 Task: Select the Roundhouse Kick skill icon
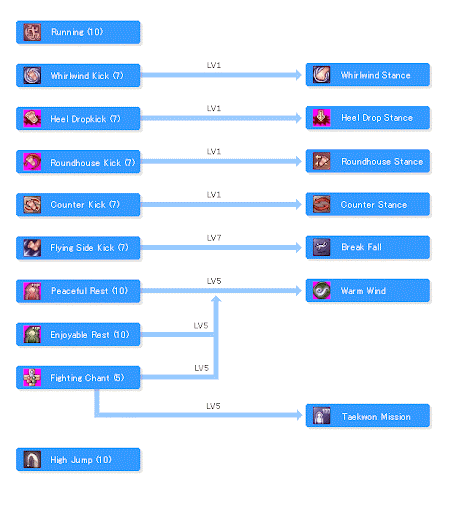click(32, 162)
